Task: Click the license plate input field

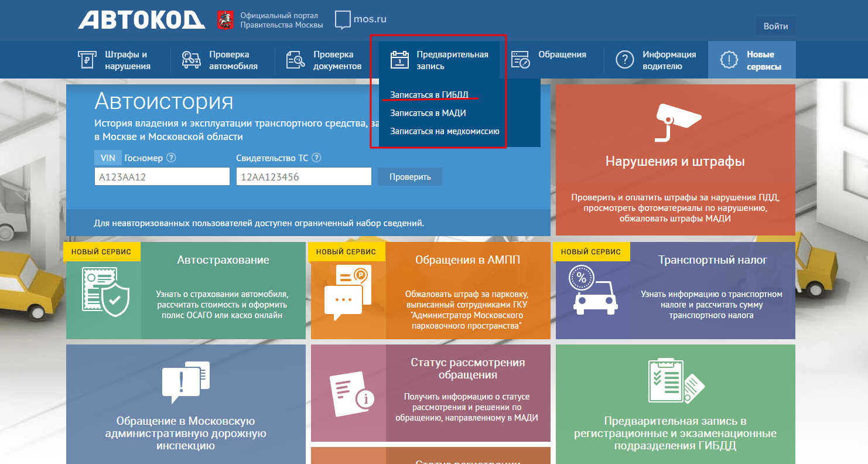Action: [x=162, y=177]
